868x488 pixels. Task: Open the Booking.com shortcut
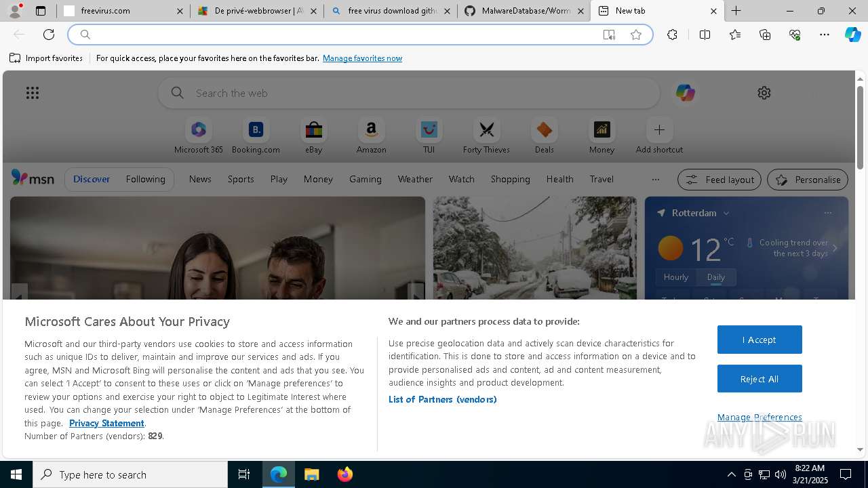pyautogui.click(x=256, y=136)
